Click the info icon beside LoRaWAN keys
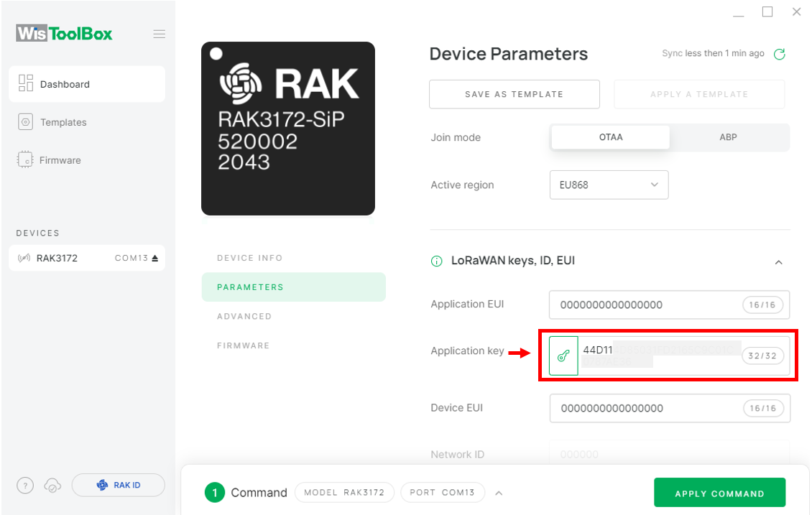Viewport: 812px width, 515px height. click(437, 261)
